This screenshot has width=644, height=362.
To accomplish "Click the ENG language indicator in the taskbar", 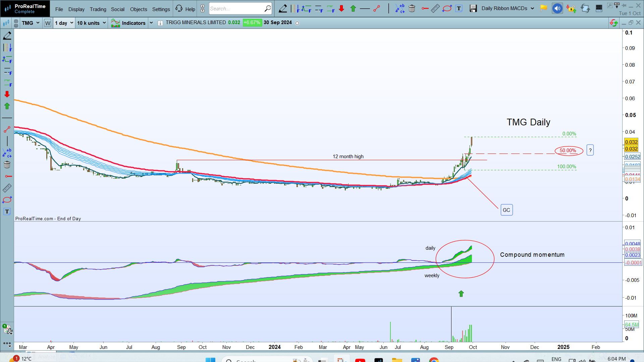I will (556, 359).
